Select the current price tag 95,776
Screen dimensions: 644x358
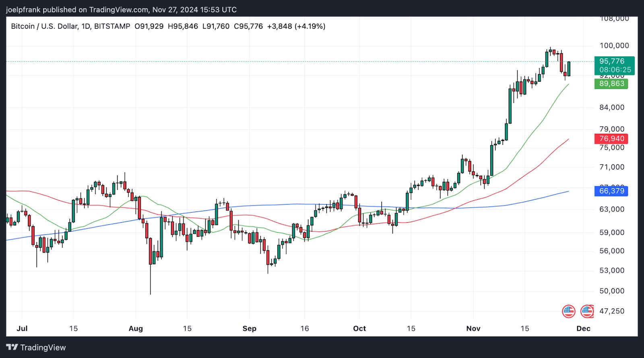[612, 61]
